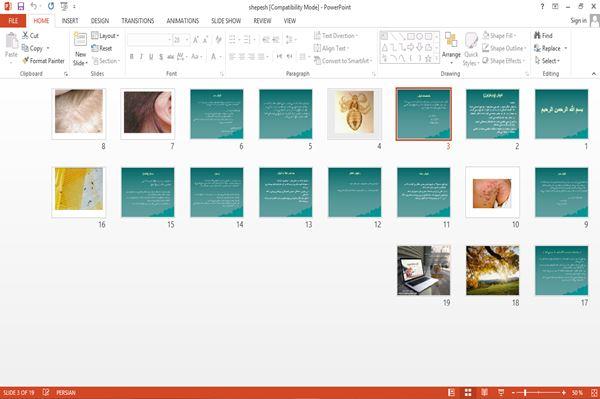Click the spell check status bar icon
The width and height of the screenshot is (600, 399).
point(46,392)
